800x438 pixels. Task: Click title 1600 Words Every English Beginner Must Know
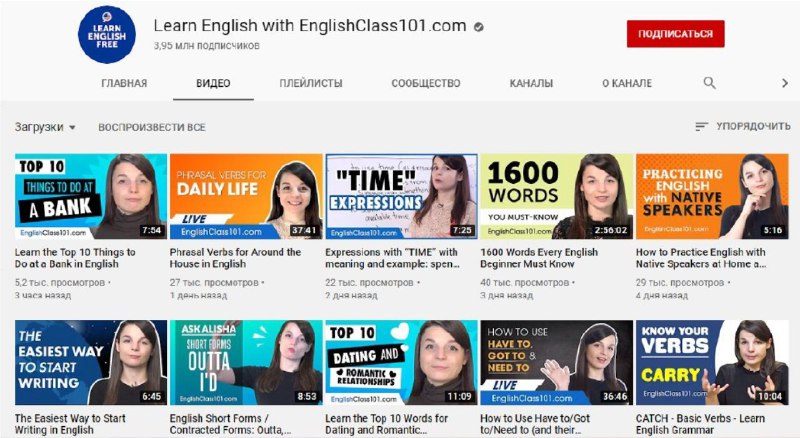(x=539, y=258)
